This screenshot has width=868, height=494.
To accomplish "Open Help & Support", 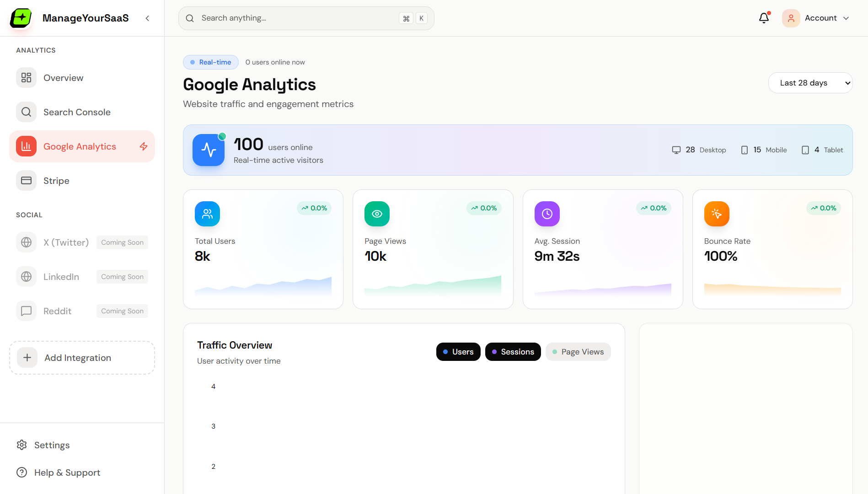I will [x=67, y=472].
